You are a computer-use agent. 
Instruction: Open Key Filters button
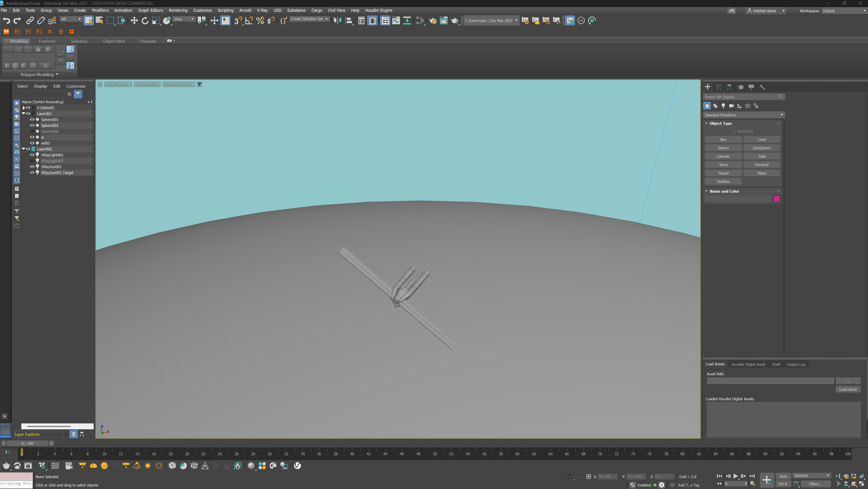click(x=815, y=484)
